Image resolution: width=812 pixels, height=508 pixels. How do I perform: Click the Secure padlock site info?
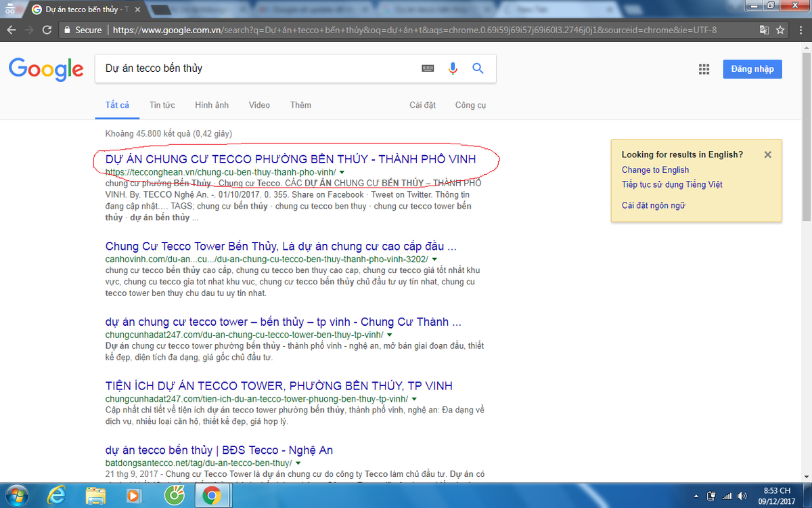[83, 30]
